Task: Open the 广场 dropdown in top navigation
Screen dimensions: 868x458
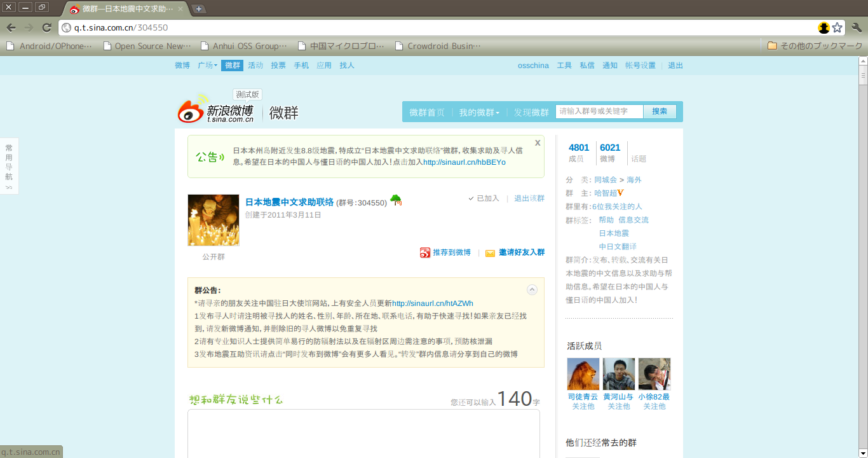Action: pos(207,66)
